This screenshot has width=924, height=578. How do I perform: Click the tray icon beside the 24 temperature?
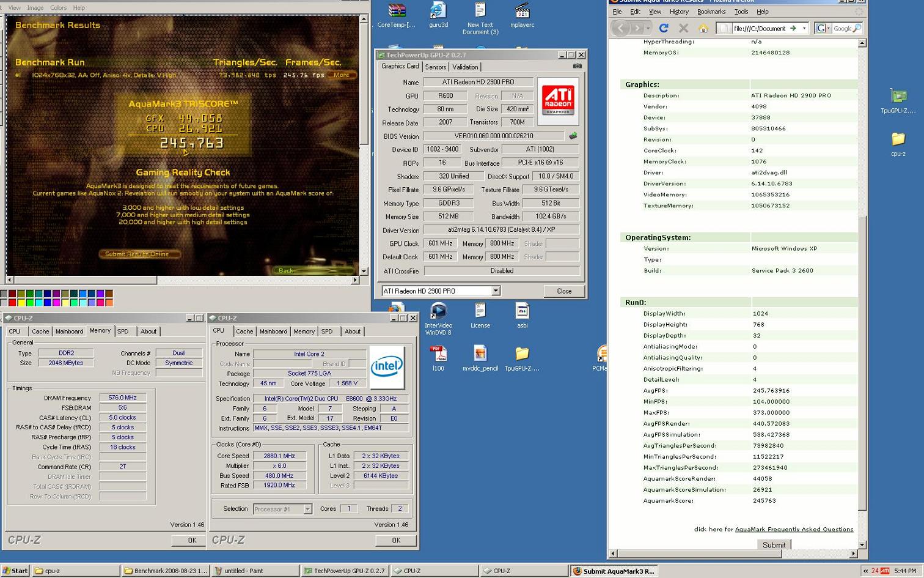[884, 571]
